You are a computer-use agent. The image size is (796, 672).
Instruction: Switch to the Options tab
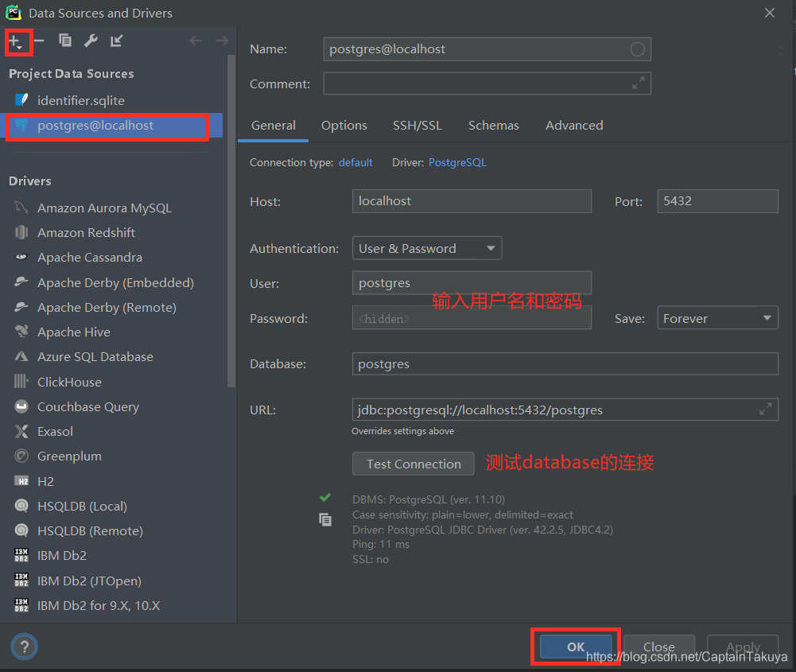pos(344,126)
